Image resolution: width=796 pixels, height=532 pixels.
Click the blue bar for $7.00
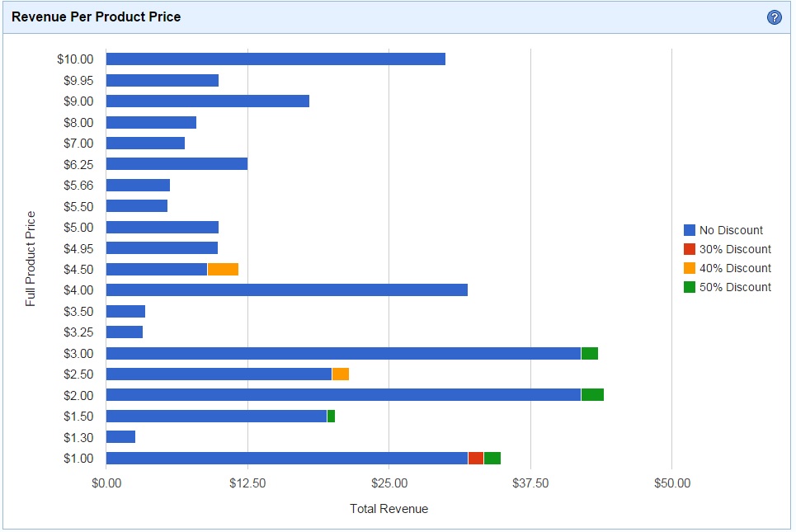146,144
